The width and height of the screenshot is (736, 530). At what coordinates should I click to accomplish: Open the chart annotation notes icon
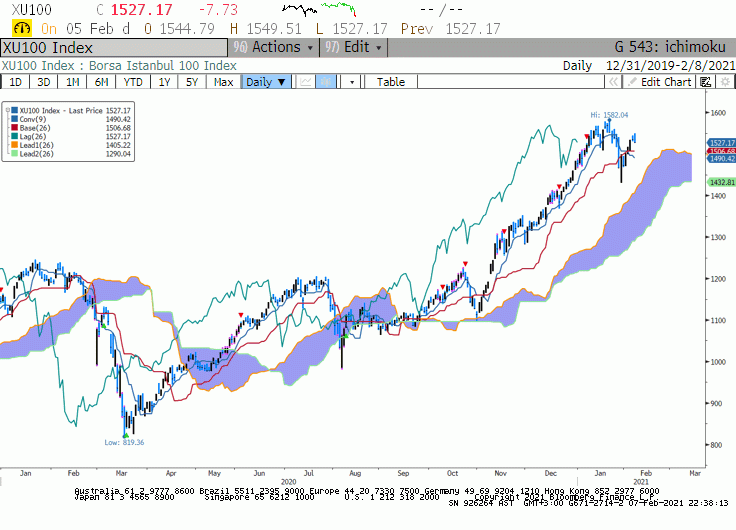click(x=705, y=82)
